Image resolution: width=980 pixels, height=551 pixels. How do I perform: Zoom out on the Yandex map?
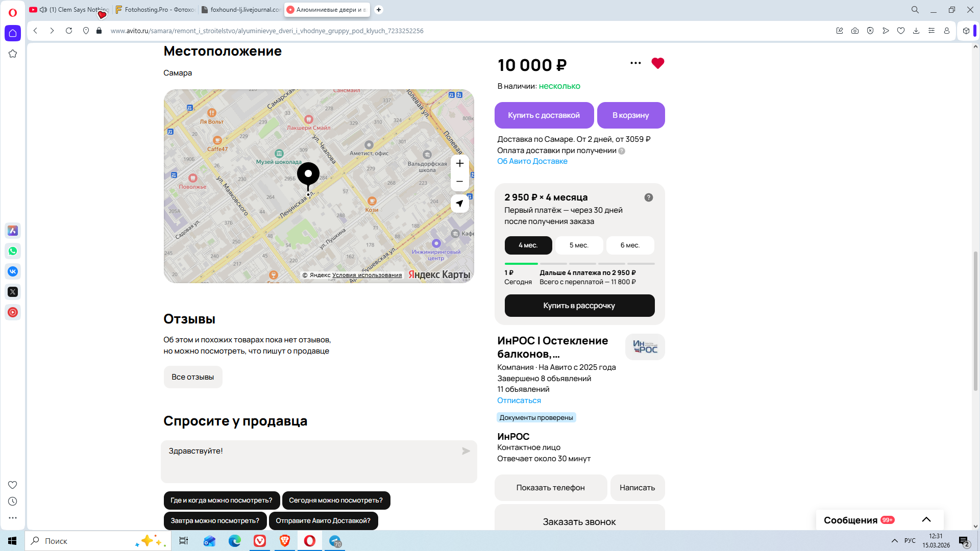[x=459, y=182]
